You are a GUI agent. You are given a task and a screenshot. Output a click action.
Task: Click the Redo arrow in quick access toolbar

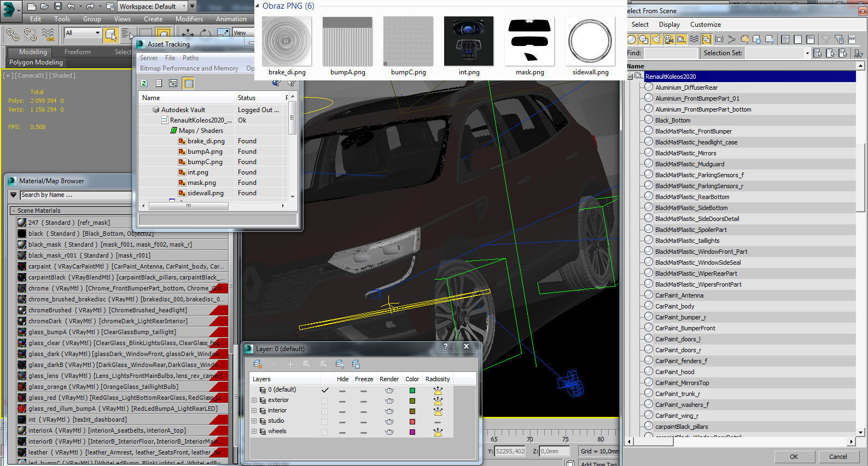(90, 7)
